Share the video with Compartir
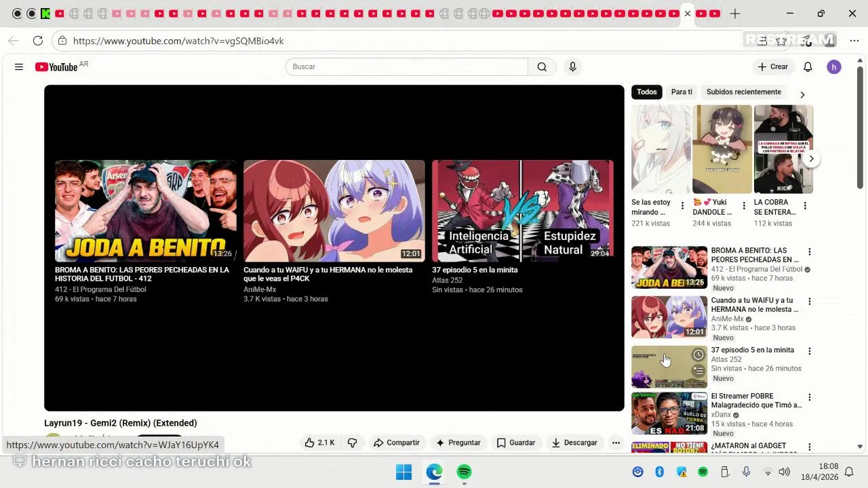This screenshot has width=868, height=488. 397,443
